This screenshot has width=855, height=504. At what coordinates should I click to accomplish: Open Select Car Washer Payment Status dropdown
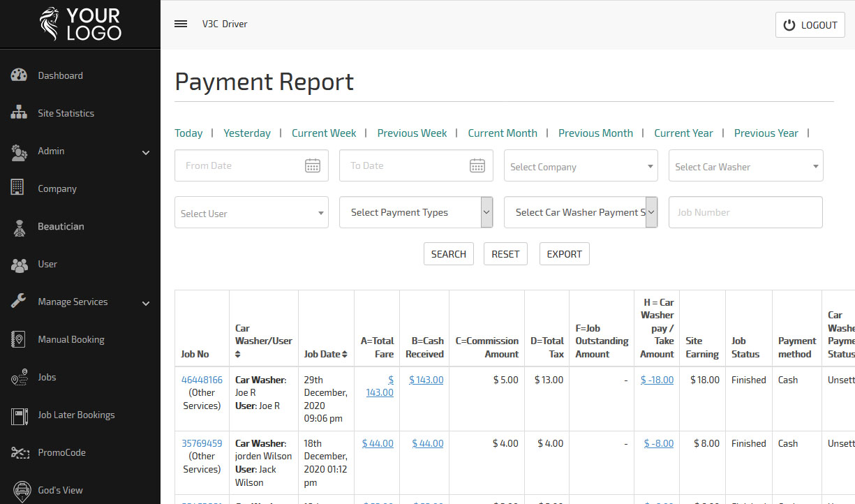(581, 212)
